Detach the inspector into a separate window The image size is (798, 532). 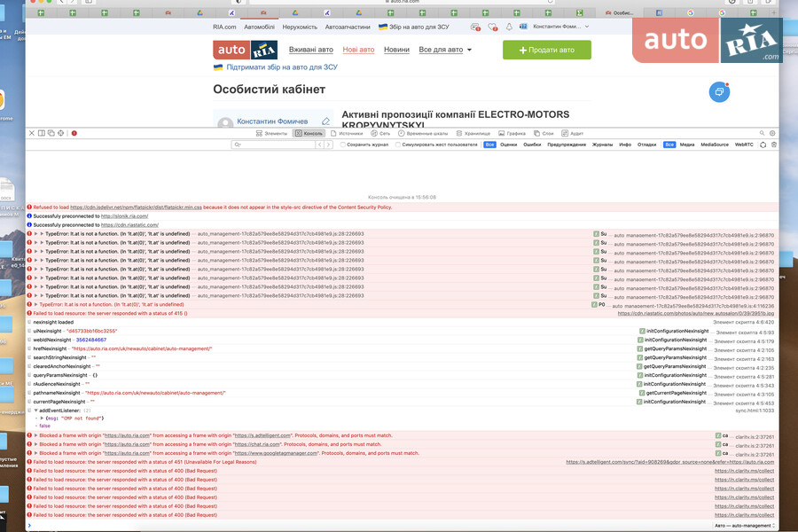[x=51, y=133]
